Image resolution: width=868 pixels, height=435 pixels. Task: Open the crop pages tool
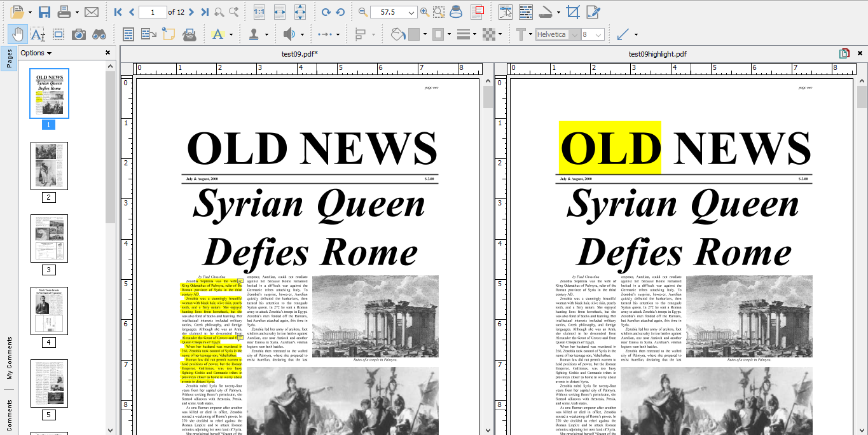click(x=573, y=12)
